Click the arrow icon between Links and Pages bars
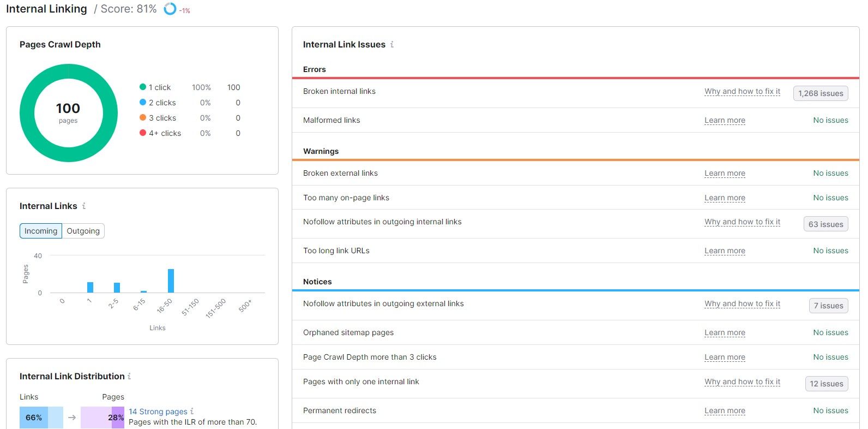 coord(72,418)
